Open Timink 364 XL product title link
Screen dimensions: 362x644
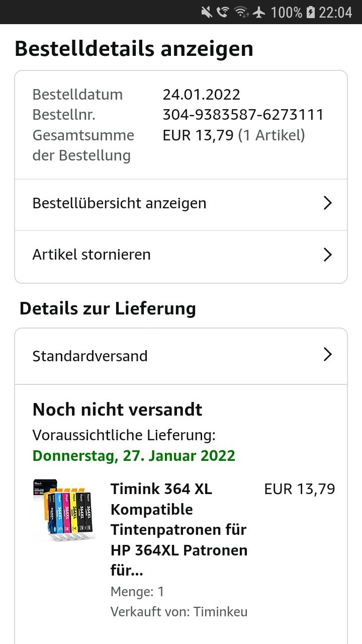click(178, 529)
